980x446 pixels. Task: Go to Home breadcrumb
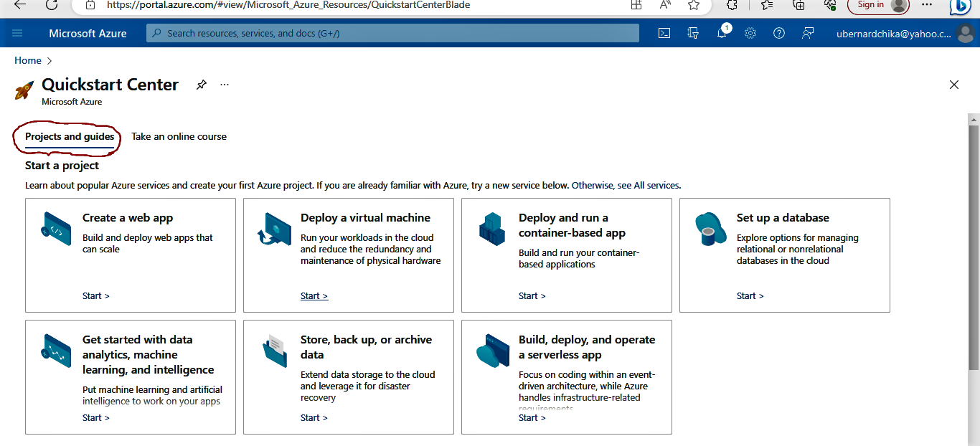click(28, 61)
